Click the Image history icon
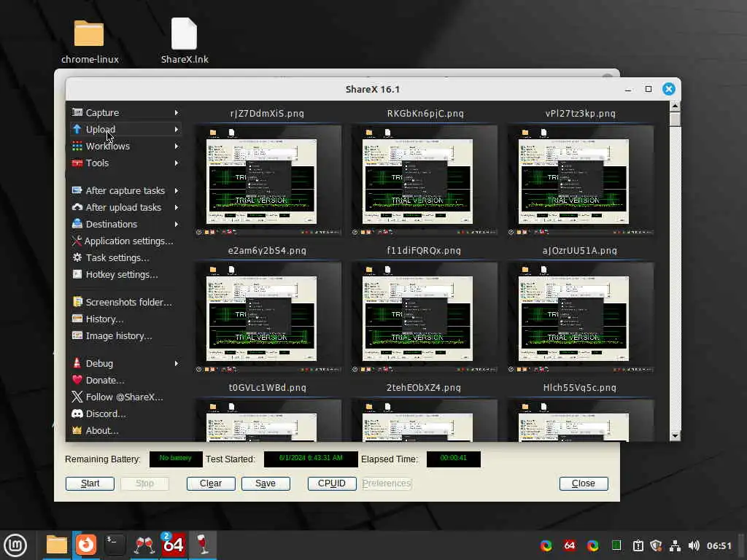Viewport: 747px width, 560px height. pyautogui.click(x=77, y=335)
